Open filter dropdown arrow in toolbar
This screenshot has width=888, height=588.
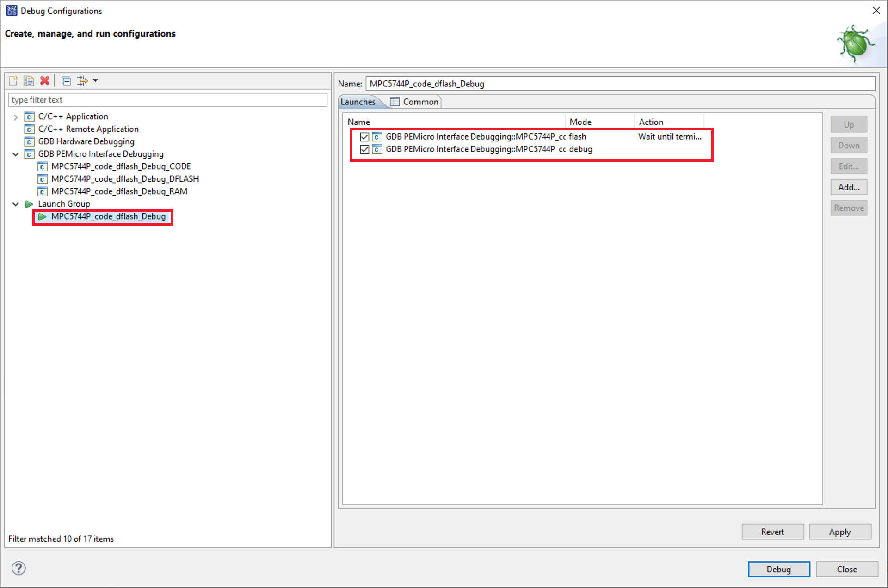click(96, 81)
